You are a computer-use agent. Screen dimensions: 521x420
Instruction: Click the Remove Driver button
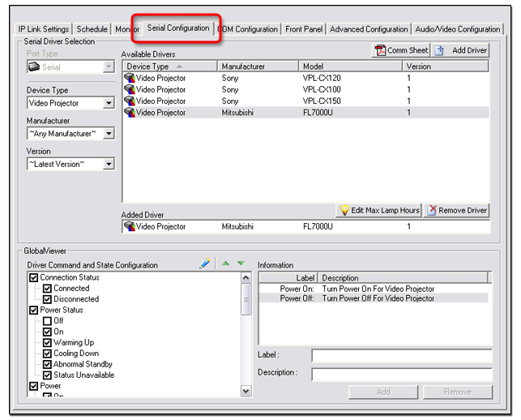click(x=456, y=211)
